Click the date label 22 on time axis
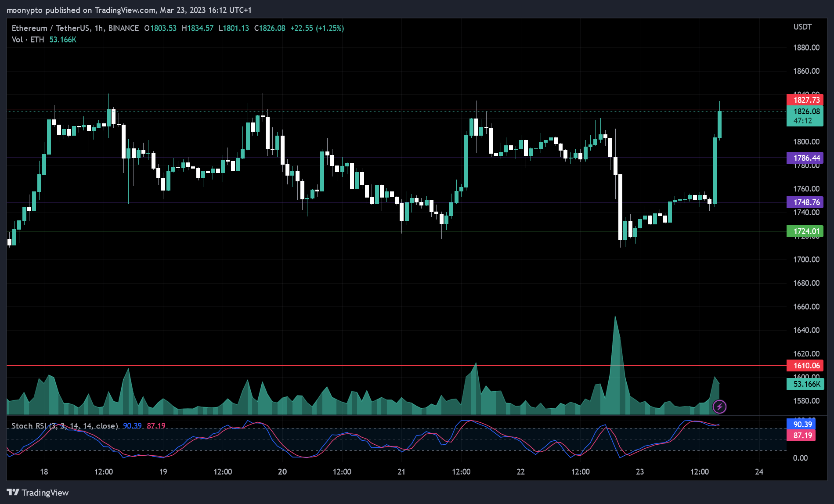Viewport: 834px width, 504px height. point(520,472)
